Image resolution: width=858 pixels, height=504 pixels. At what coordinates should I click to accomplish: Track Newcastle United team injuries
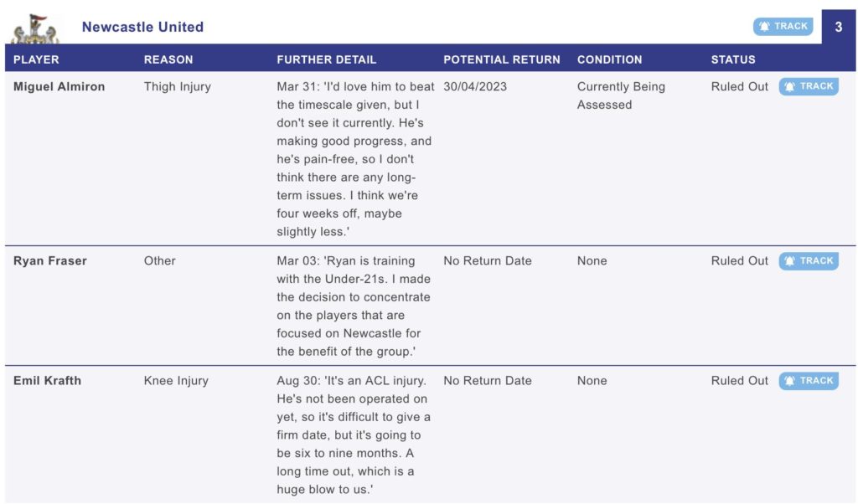click(x=783, y=26)
